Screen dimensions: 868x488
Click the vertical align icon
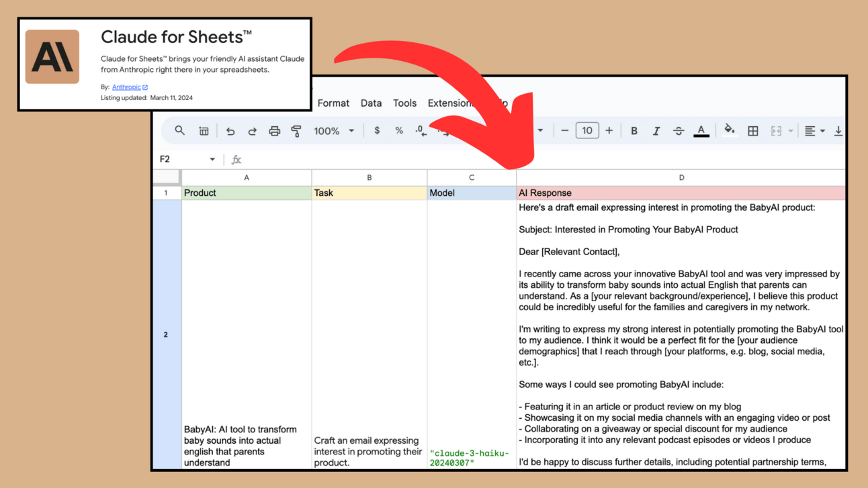click(838, 132)
